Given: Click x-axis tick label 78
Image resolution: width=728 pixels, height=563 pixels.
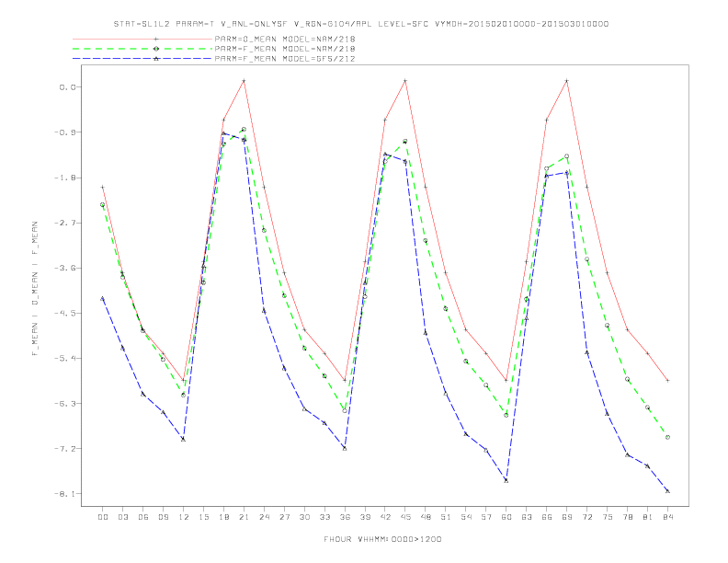Looking at the screenshot, I should tap(627, 517).
